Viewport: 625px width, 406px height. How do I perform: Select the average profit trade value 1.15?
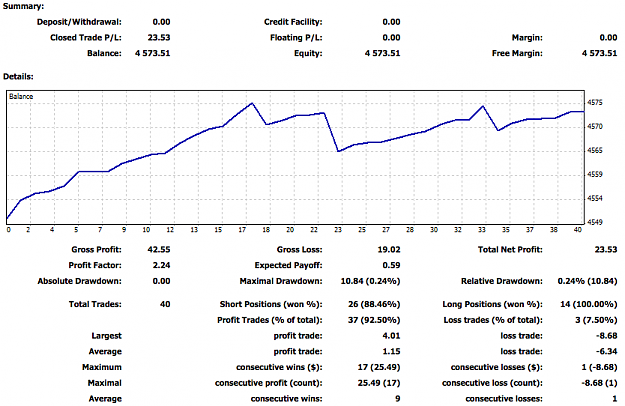[391, 351]
